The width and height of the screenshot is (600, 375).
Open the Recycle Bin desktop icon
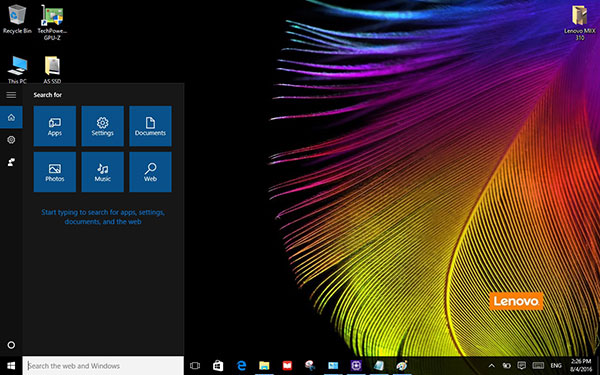point(17,19)
